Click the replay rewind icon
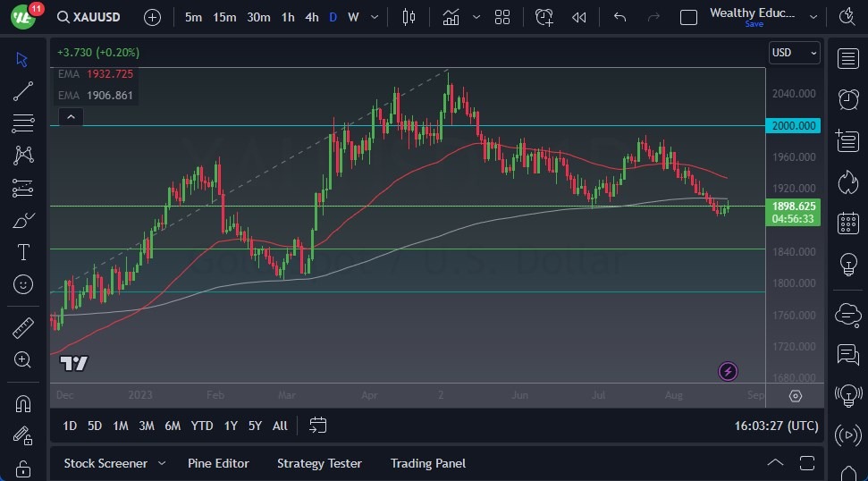The height and width of the screenshot is (481, 868). point(579,17)
